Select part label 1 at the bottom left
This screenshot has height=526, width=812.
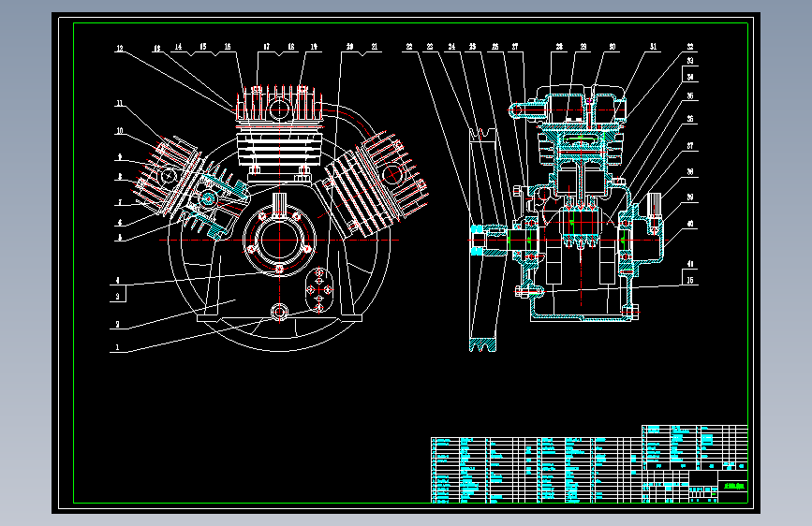pyautogui.click(x=118, y=347)
